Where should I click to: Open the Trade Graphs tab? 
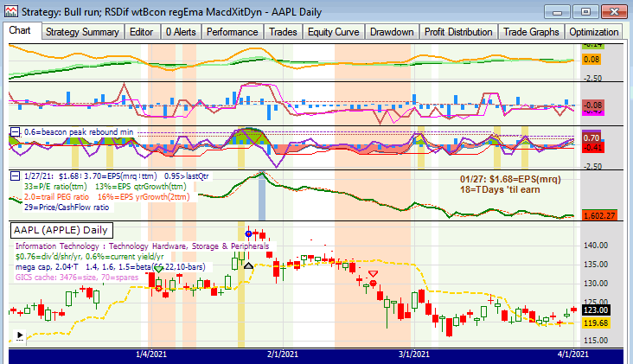point(531,32)
